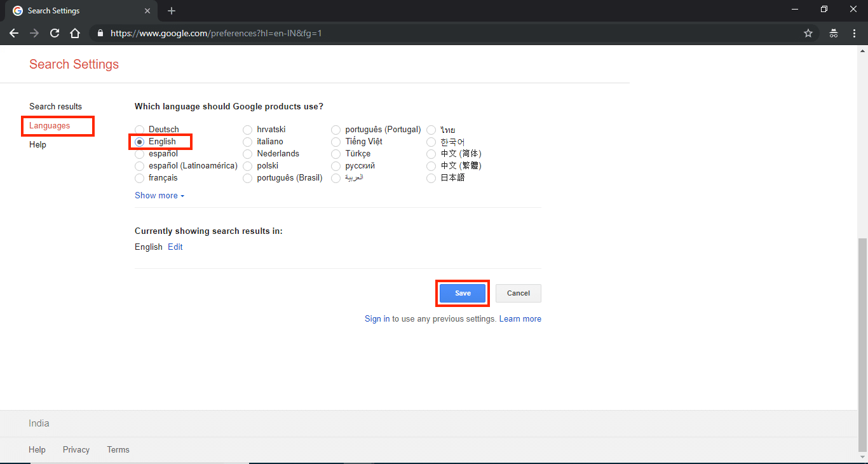The height and width of the screenshot is (464, 868).
Task: Choose Tiếng Việt language
Action: coord(336,142)
